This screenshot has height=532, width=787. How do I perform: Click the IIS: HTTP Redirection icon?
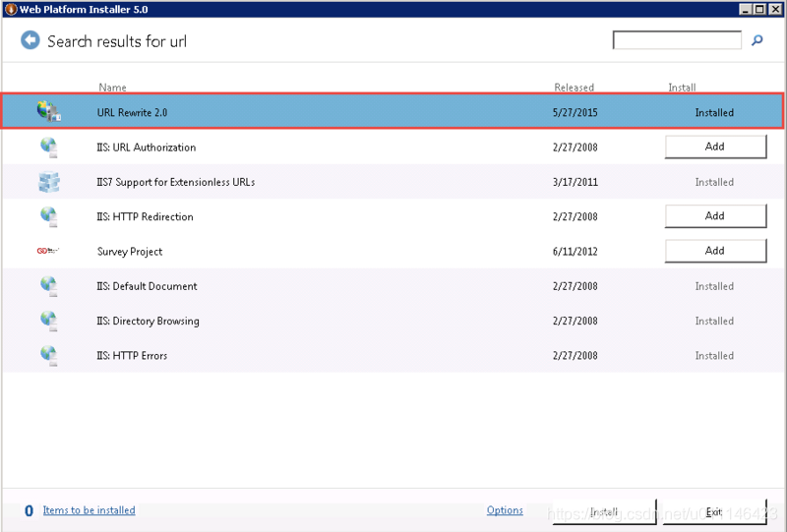(x=48, y=216)
